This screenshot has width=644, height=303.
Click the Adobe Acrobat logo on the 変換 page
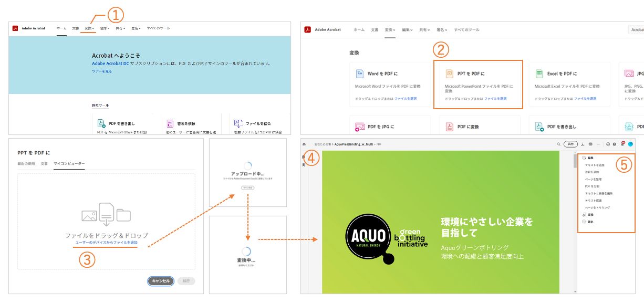[x=308, y=29]
